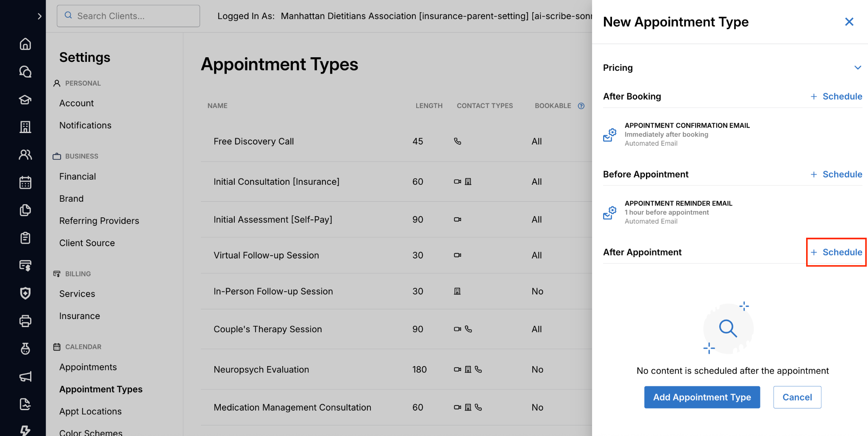Open Brand settings

71,199
